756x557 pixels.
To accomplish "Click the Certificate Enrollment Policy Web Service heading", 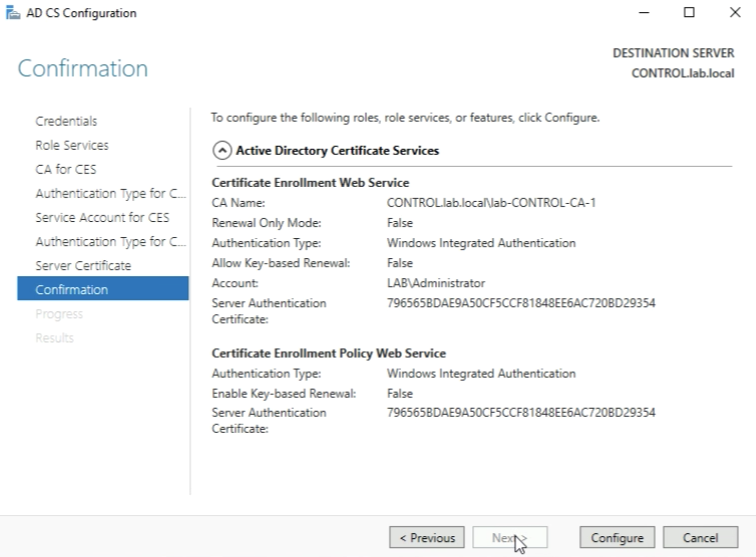I will [328, 353].
